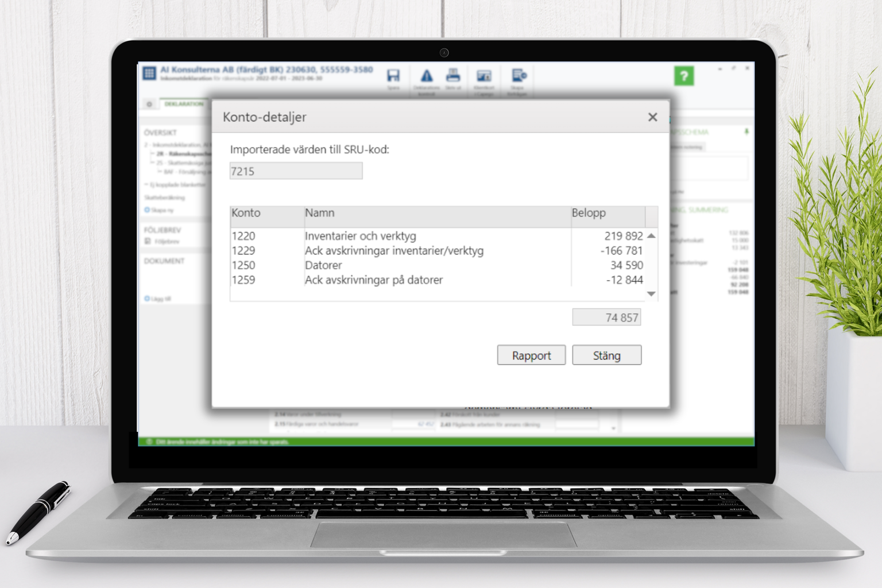This screenshot has width=882, height=588.
Task: Close the Konto-detaljer dialog with X
Action: click(652, 117)
